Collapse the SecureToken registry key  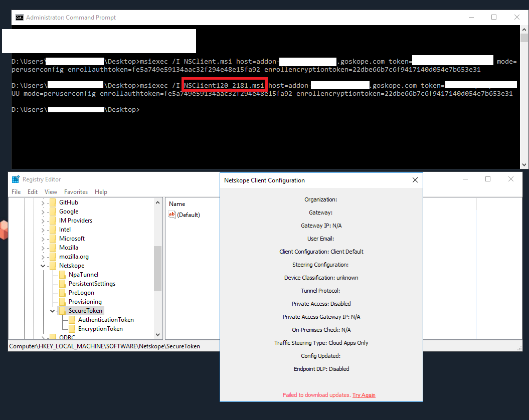tap(52, 311)
